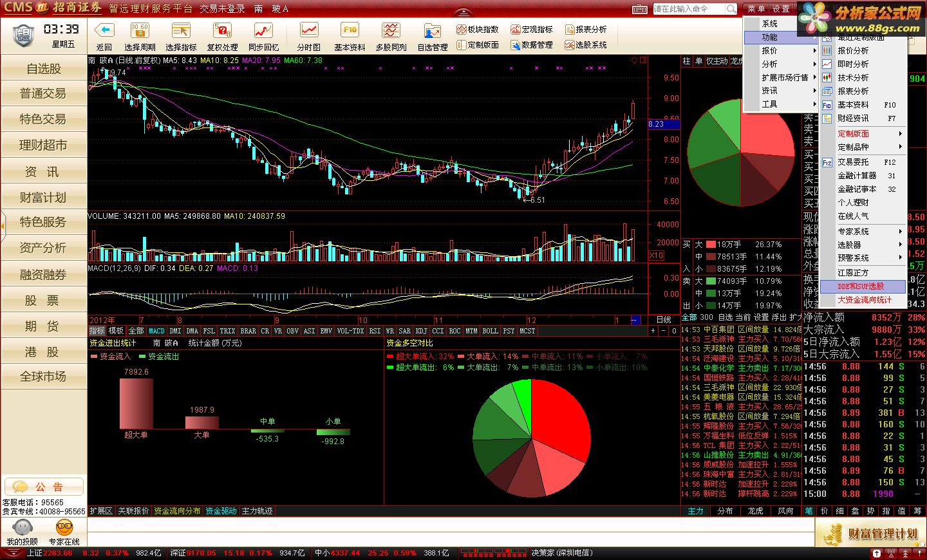This screenshot has width=927, height=560.
Task: Choose DDE和SUP选股 menu entry
Action: tap(863, 286)
